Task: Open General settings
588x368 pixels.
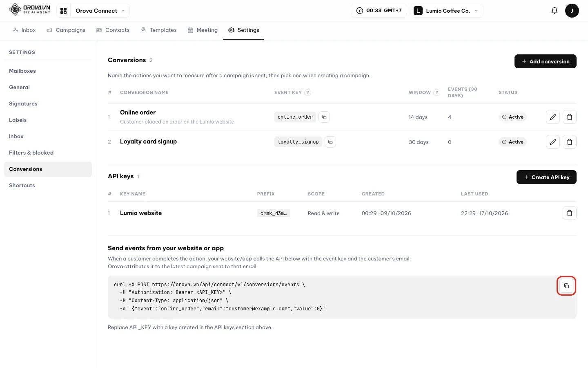Action: (x=48, y=88)
